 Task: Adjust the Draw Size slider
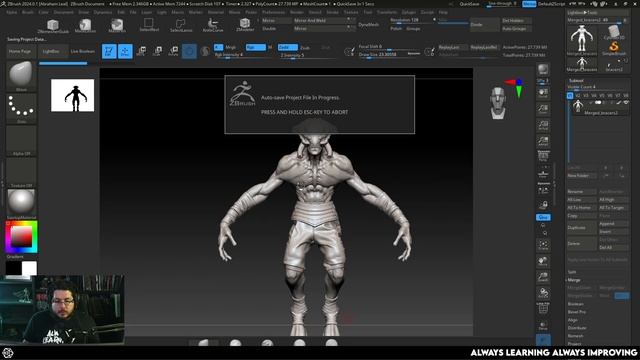coord(389,54)
